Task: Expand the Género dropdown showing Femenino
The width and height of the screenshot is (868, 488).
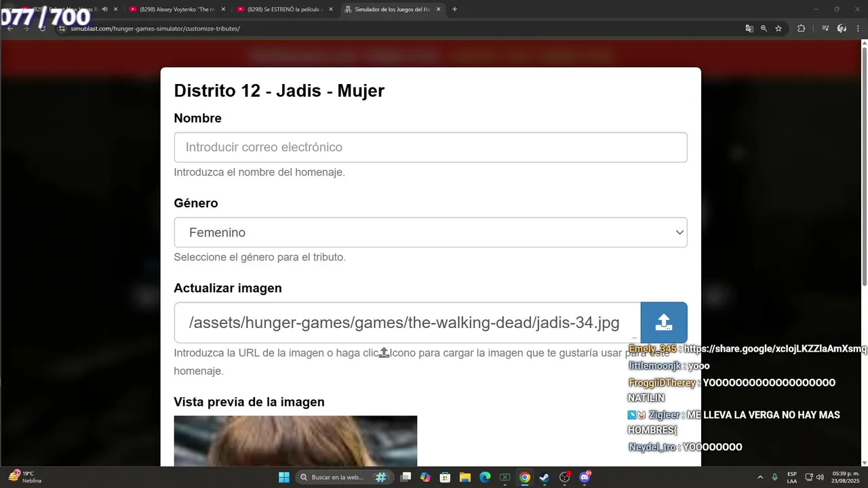Action: (431, 232)
